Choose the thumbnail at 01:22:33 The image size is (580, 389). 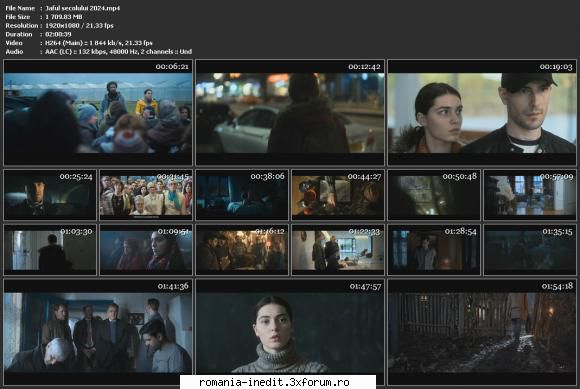tap(338, 250)
